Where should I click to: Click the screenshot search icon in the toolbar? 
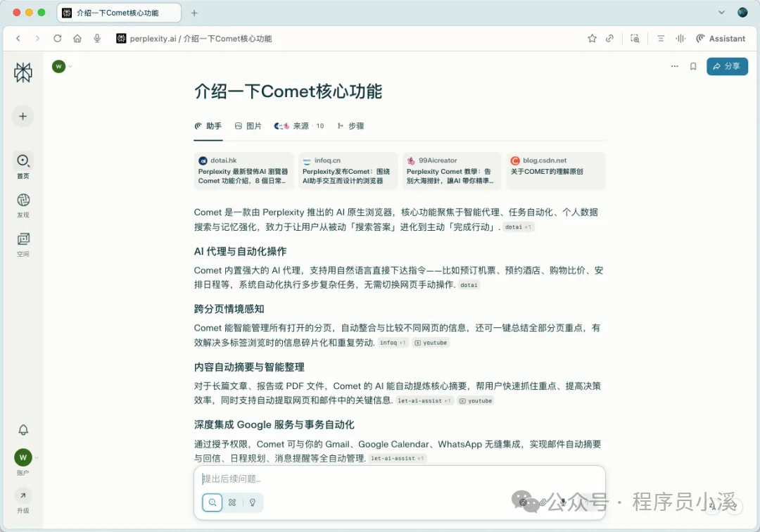click(635, 38)
